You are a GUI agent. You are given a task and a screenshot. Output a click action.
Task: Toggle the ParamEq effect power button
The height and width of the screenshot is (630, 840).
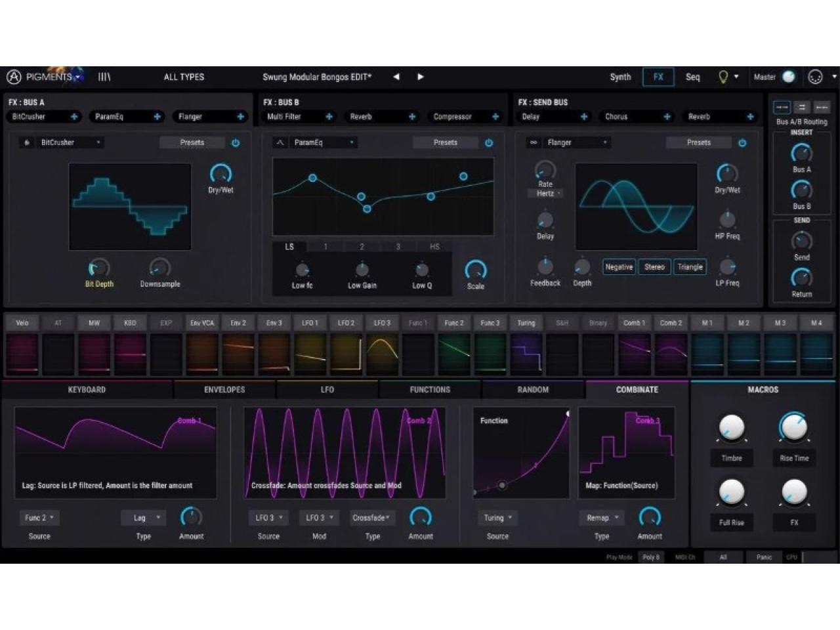tap(489, 142)
